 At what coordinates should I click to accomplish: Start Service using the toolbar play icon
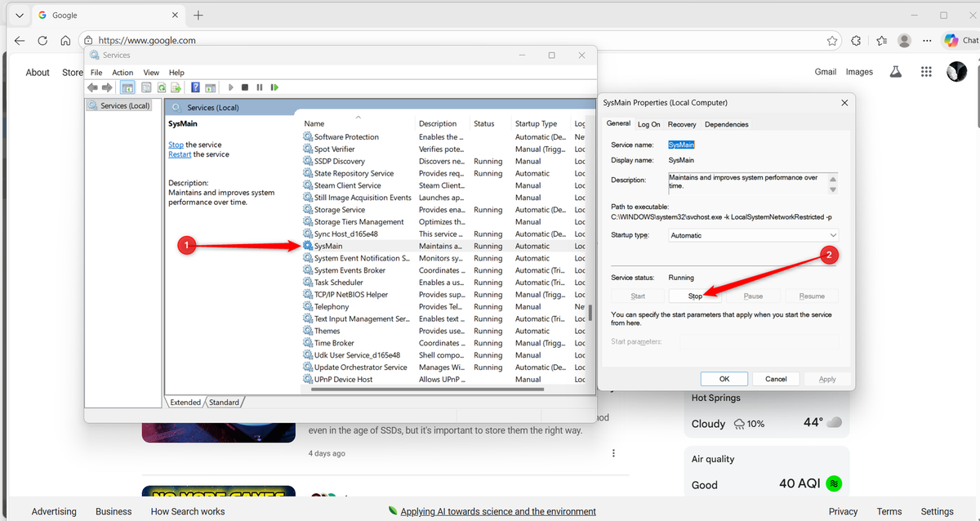click(231, 87)
